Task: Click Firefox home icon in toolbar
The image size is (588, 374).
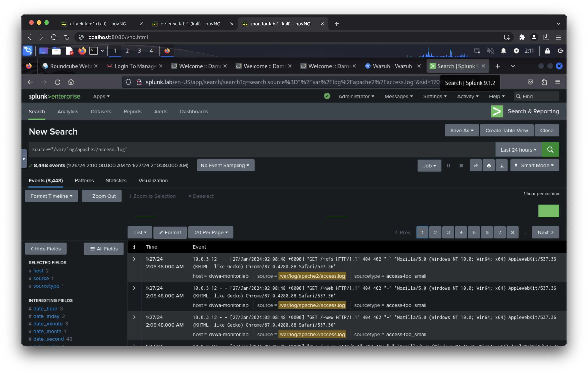Action: 71,82
